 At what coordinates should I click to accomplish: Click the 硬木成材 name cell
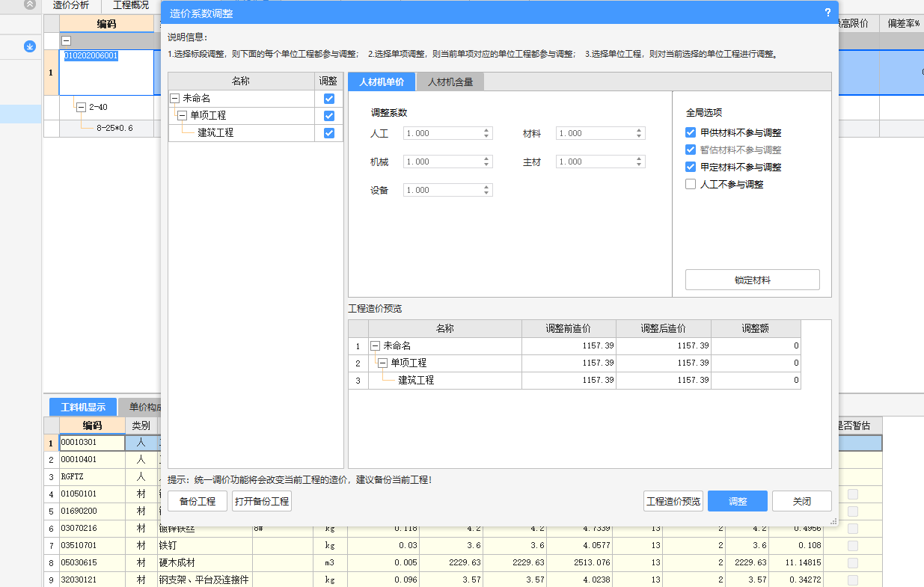click(204, 562)
